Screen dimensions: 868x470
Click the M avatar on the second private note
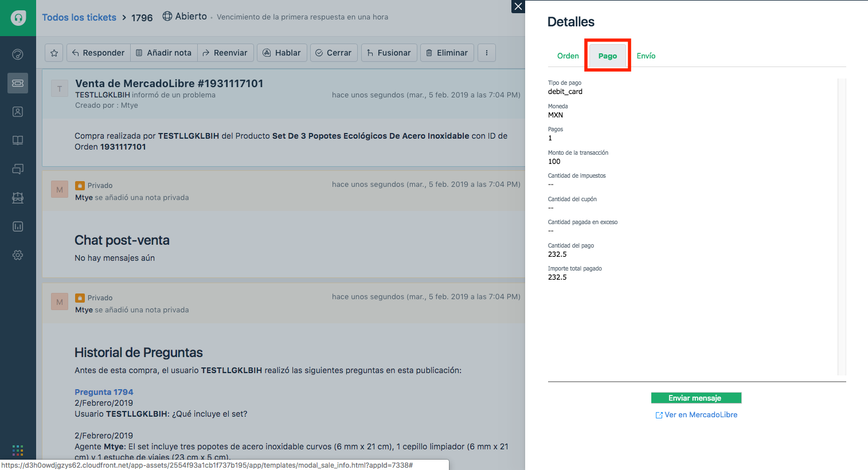60,302
